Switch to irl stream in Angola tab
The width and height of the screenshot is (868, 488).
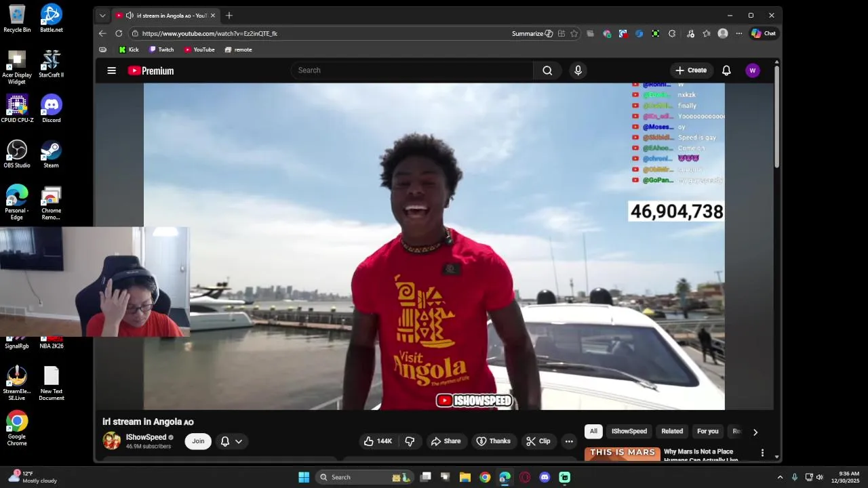tap(165, 16)
